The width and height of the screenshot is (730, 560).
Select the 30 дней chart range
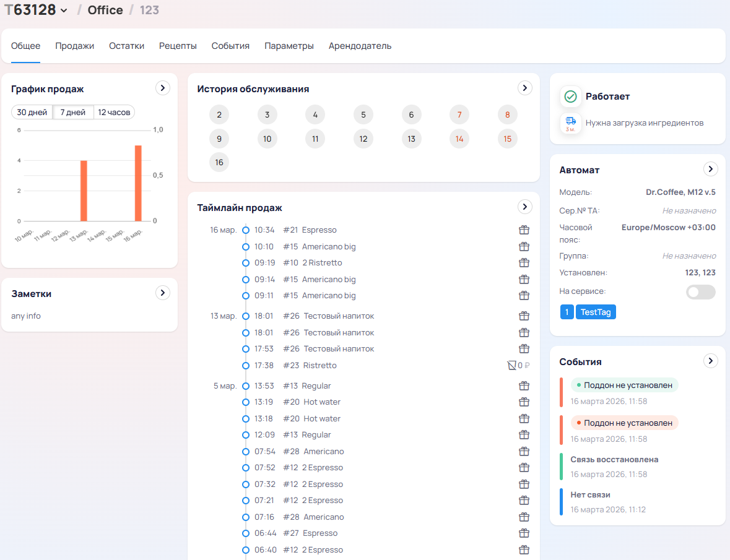32,112
